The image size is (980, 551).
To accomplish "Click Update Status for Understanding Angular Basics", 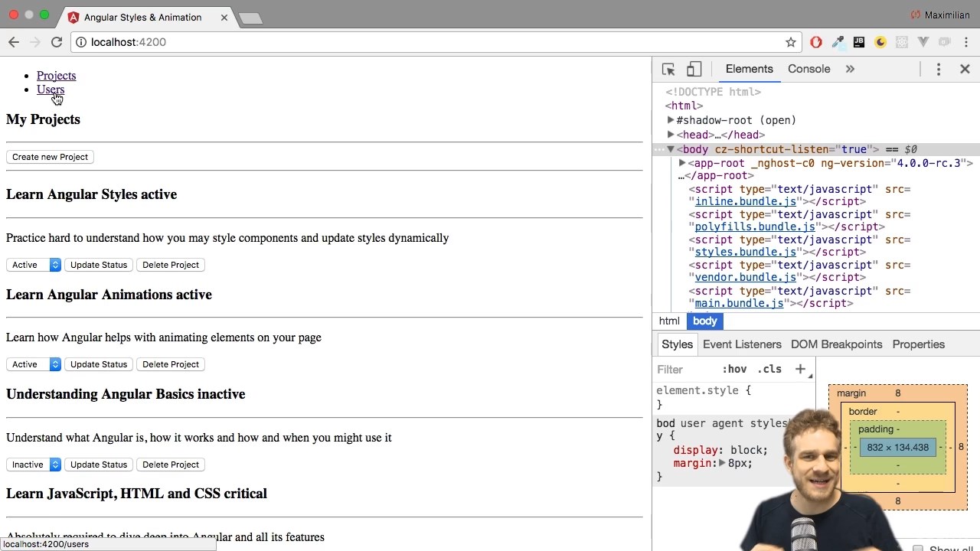I will click(99, 465).
